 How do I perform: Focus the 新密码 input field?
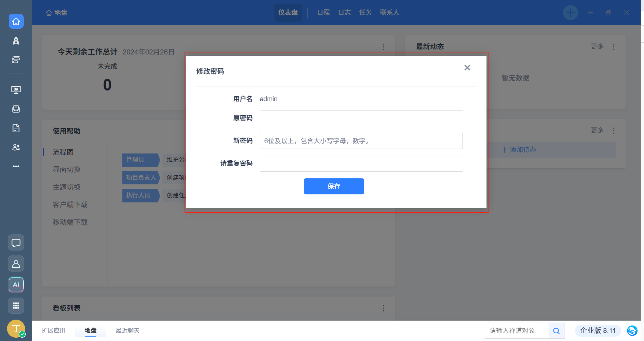coord(361,141)
